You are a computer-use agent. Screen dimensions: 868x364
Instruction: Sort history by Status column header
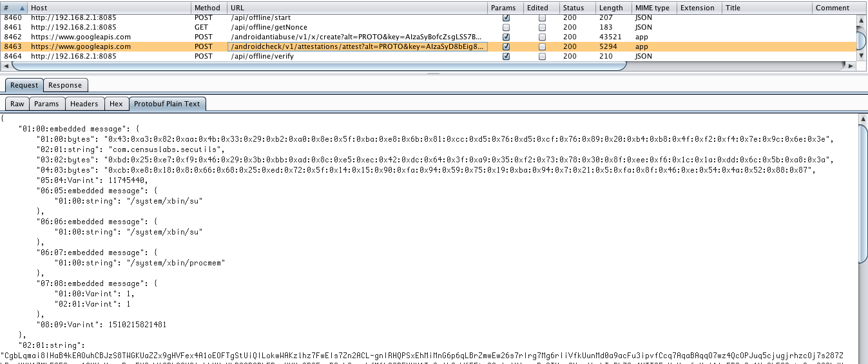point(573,8)
